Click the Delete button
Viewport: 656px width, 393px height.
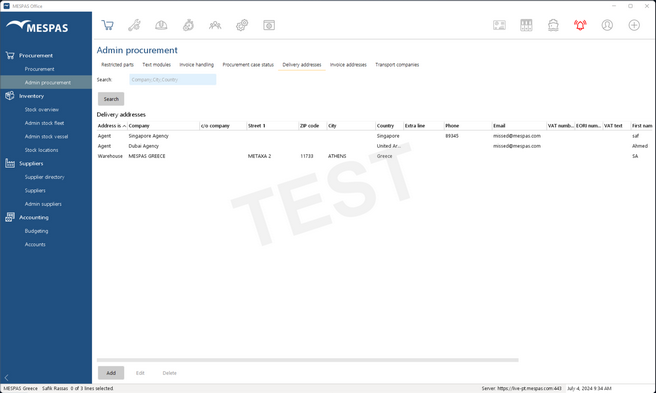(x=169, y=373)
